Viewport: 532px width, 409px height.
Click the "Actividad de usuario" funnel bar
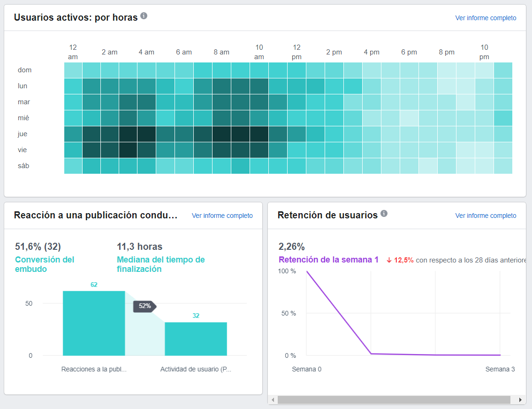pyautogui.click(x=196, y=338)
